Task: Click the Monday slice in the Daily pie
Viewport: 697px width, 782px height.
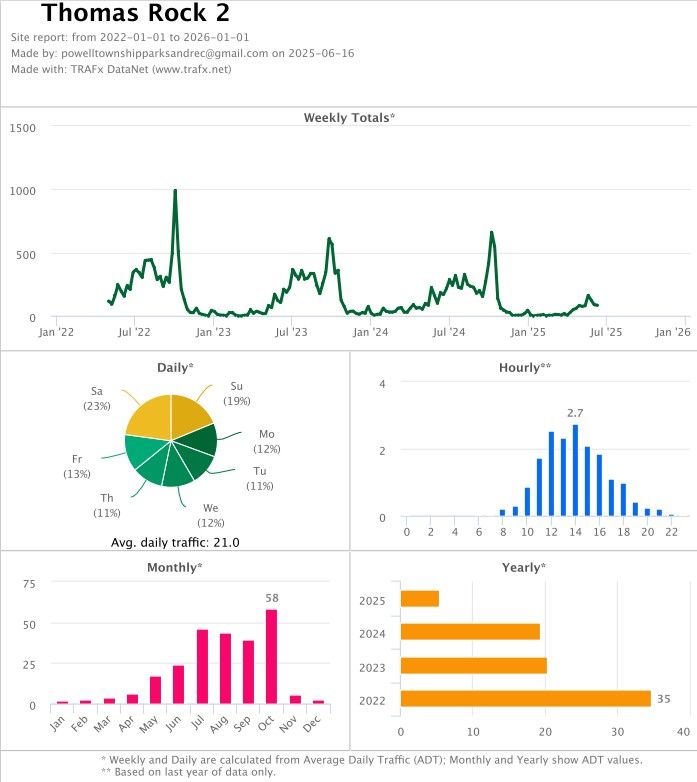Action: (x=200, y=440)
